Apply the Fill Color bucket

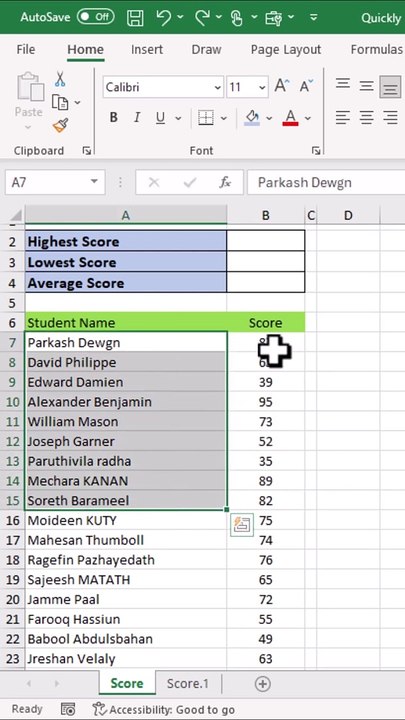pyautogui.click(x=252, y=118)
